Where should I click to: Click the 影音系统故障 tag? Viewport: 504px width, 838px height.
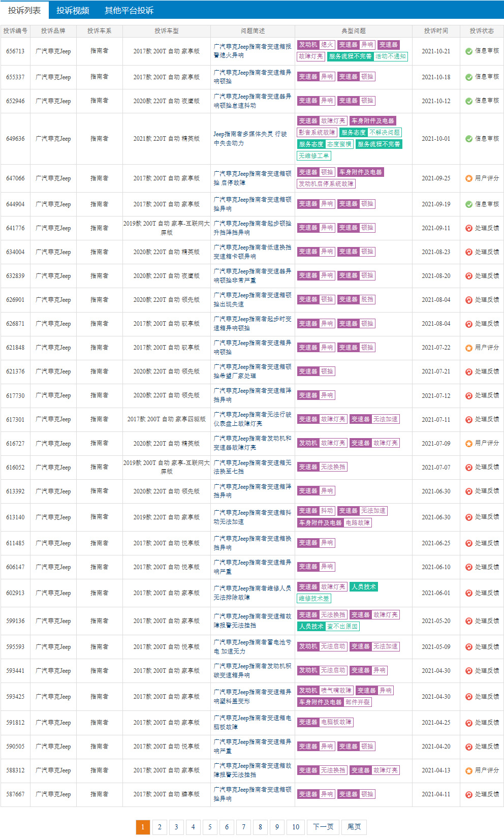tap(317, 133)
